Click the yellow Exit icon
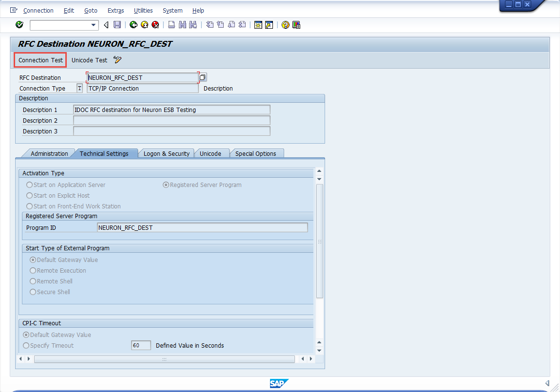This screenshot has height=392, width=560. point(144,25)
